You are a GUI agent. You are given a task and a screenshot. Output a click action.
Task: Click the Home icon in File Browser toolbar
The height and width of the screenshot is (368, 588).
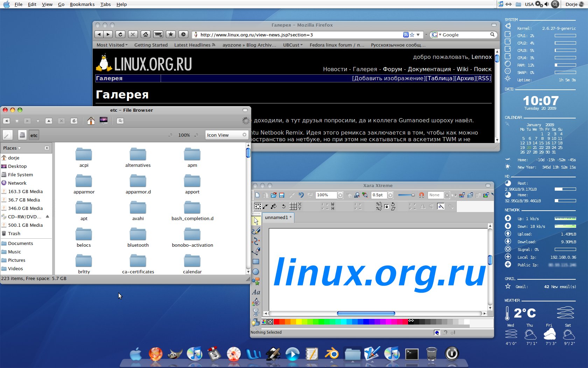pos(91,121)
